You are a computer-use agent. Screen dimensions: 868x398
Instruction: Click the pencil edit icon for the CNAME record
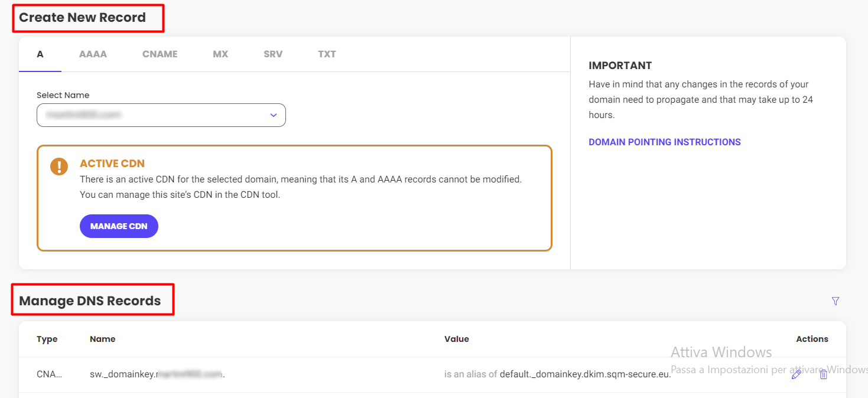pos(796,374)
